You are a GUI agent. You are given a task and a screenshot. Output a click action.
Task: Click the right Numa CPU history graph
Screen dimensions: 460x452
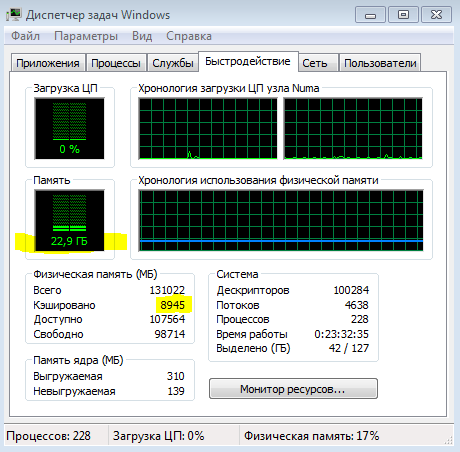click(353, 129)
